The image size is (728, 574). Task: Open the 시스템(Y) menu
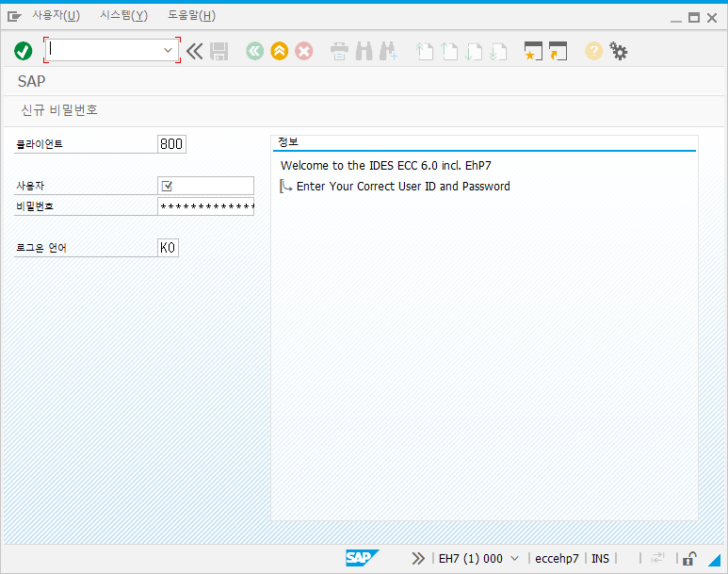[124, 16]
